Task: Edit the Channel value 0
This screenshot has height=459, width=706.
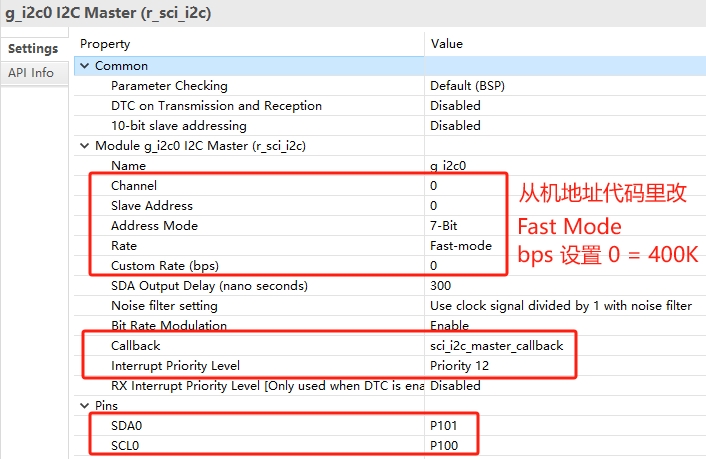Action: click(x=434, y=186)
